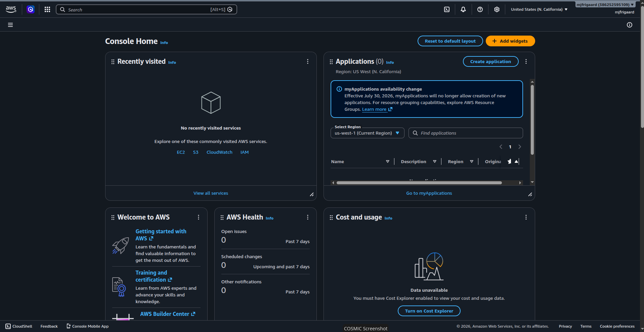Open Getting started with AWS link

click(x=161, y=235)
